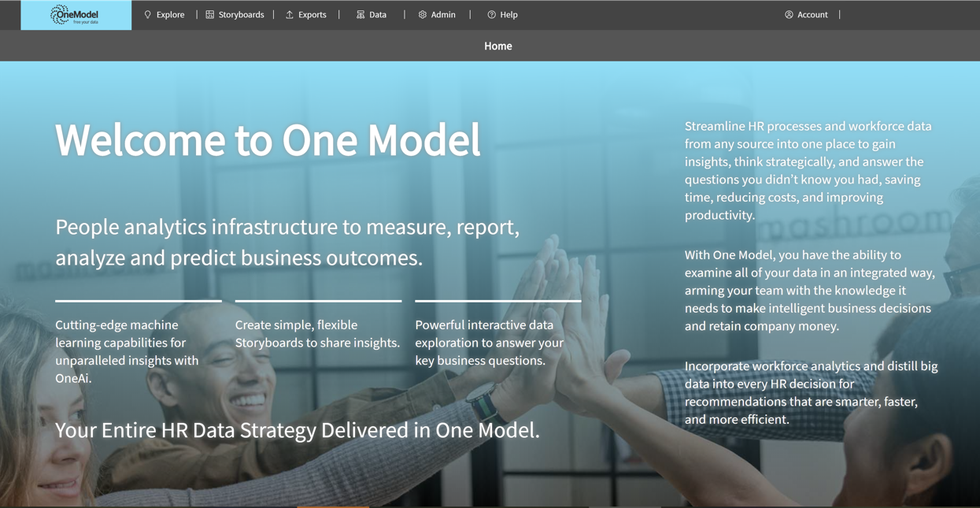Open the Explore menu
Screen dimensions: 980x508
tap(170, 15)
